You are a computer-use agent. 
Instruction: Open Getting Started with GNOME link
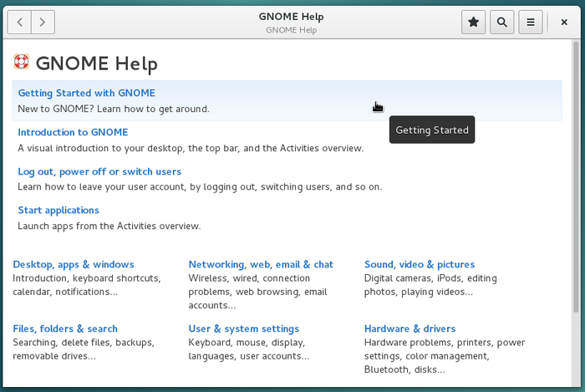pos(87,93)
